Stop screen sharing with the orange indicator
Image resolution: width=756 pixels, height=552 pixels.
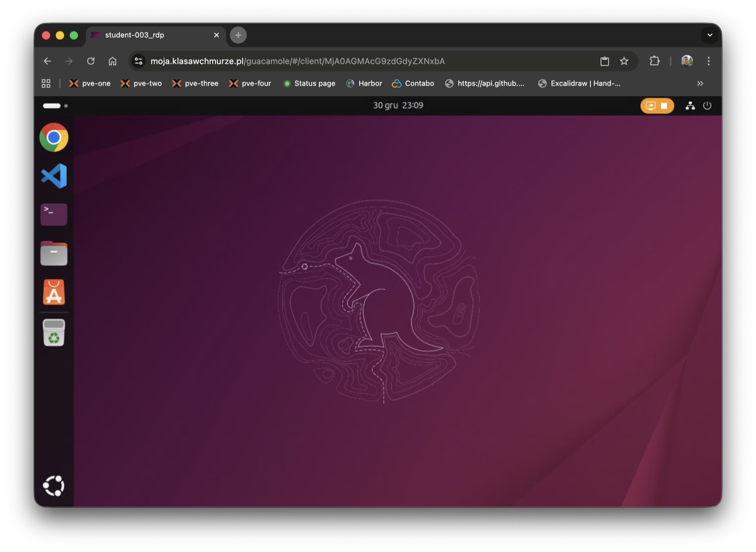point(657,106)
